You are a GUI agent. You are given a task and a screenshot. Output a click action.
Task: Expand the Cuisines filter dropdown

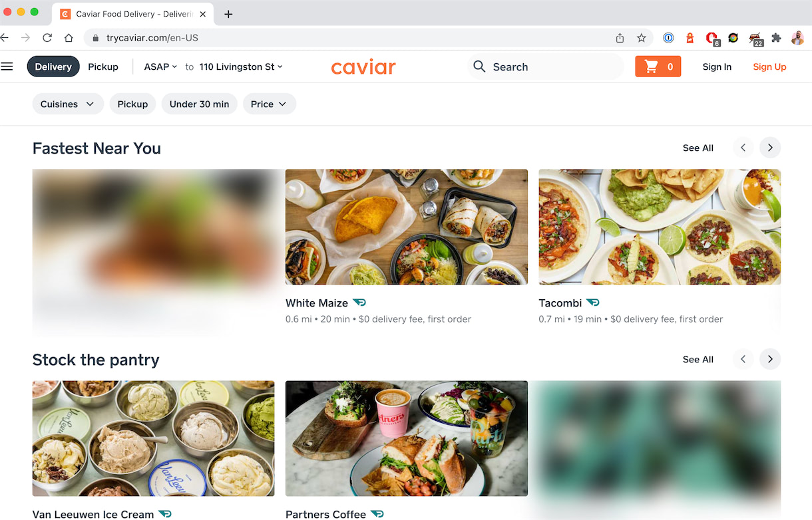[x=68, y=104]
